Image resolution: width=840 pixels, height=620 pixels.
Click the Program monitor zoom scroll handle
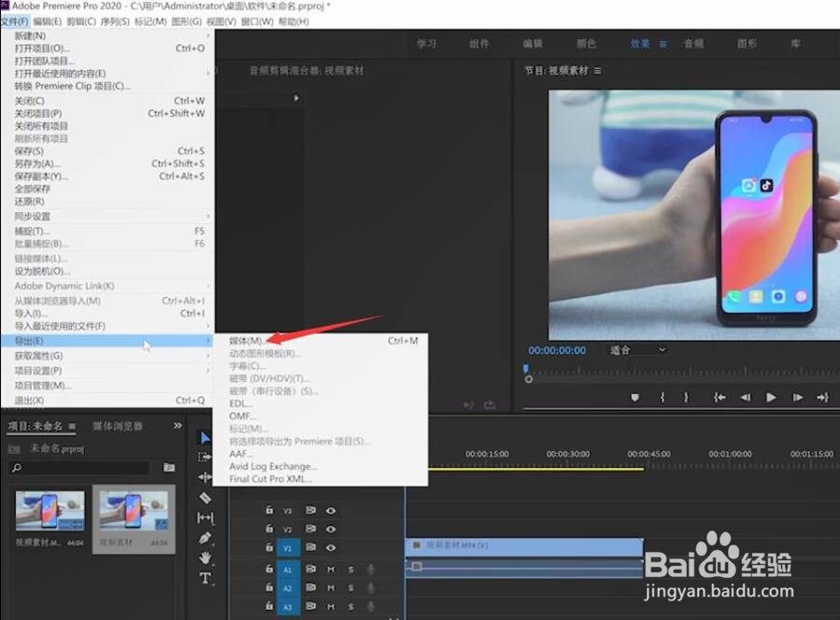[528, 379]
